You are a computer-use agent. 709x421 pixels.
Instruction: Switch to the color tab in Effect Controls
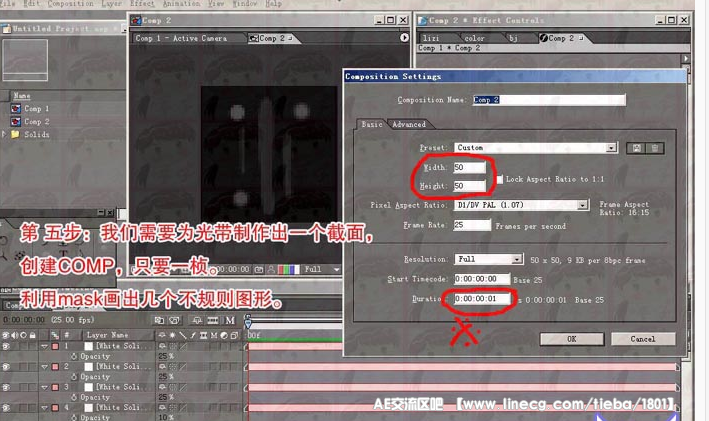(x=475, y=38)
